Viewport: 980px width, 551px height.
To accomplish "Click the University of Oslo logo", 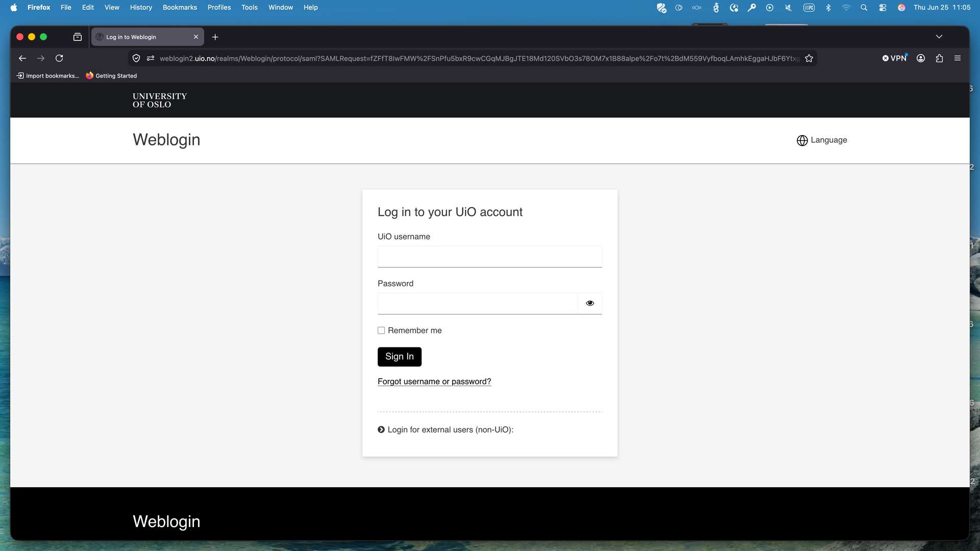I will (160, 101).
